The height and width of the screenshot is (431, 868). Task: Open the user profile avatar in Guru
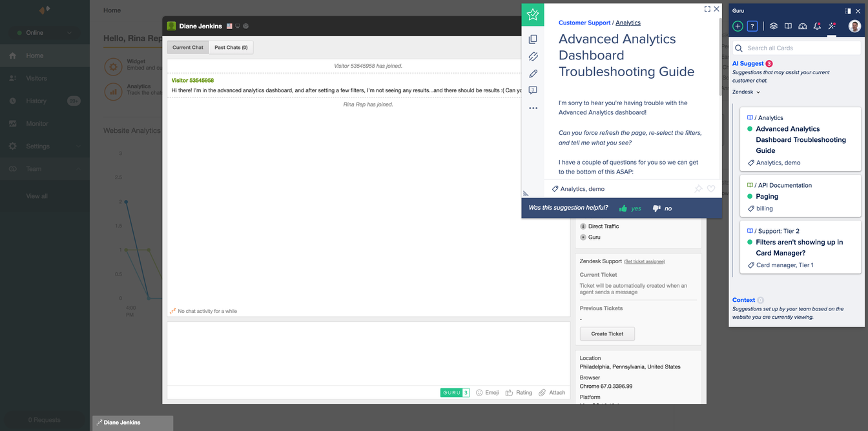[854, 26]
